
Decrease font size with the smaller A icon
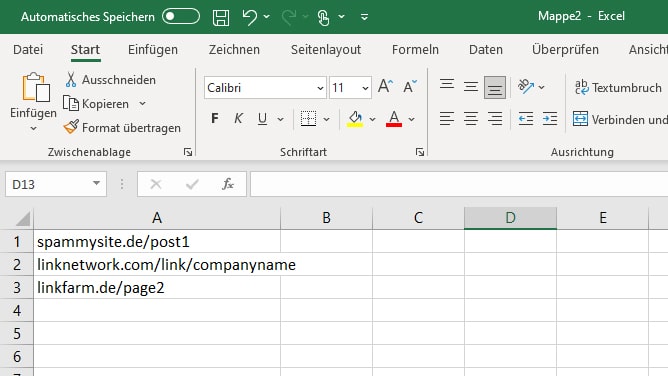pyautogui.click(x=410, y=86)
